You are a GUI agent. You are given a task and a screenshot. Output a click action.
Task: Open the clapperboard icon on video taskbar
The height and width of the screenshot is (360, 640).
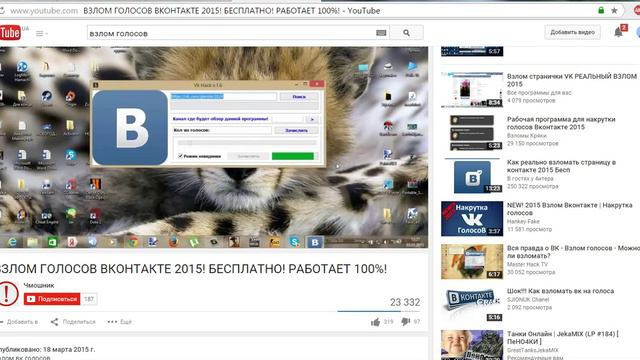point(254,242)
